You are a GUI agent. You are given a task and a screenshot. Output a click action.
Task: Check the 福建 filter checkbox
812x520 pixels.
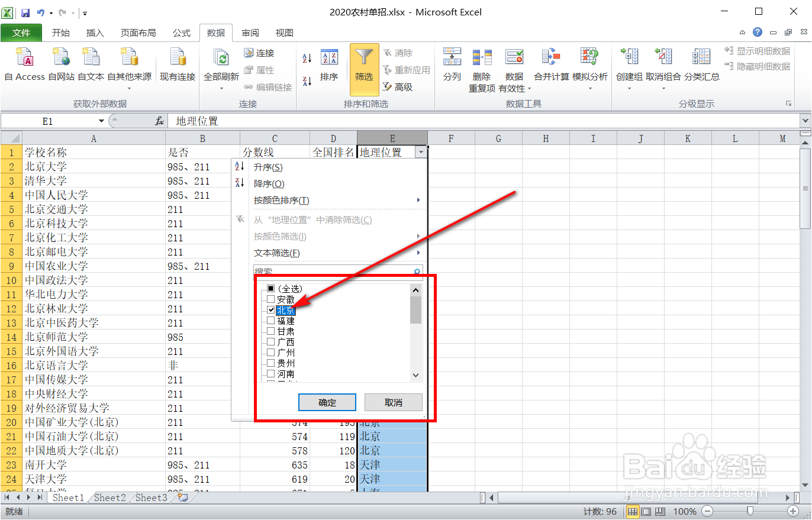coord(270,321)
